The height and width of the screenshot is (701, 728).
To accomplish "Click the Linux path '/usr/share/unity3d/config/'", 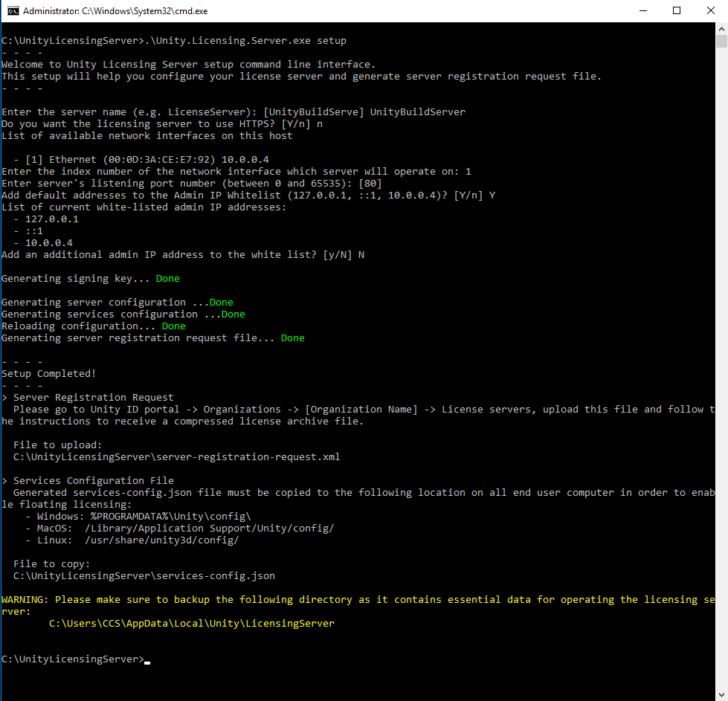I will tap(162, 540).
